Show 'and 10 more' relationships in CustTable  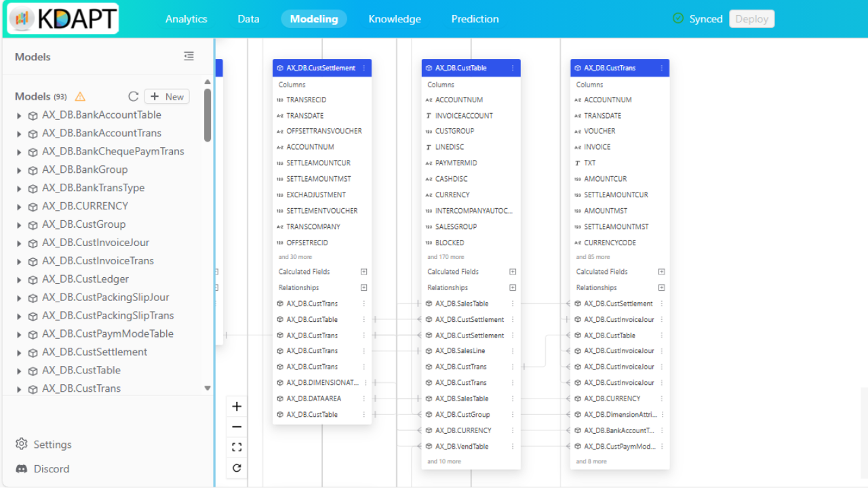click(x=443, y=462)
